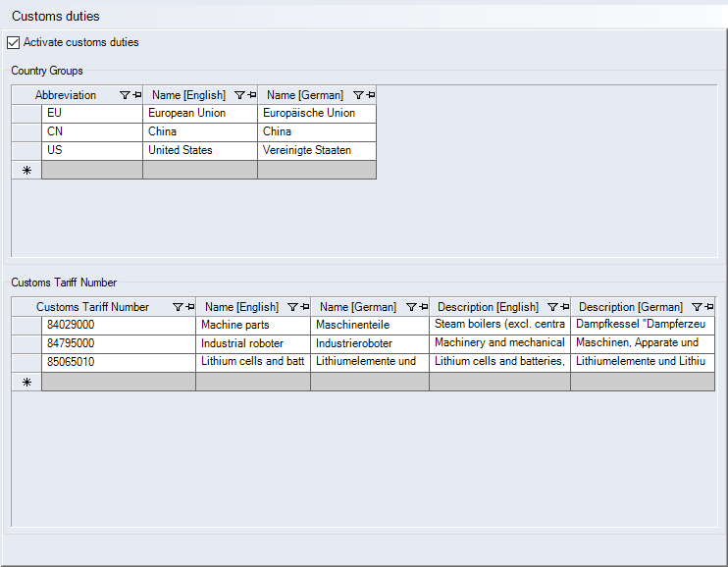Uncheck Activate customs duties checkbox

click(x=13, y=43)
